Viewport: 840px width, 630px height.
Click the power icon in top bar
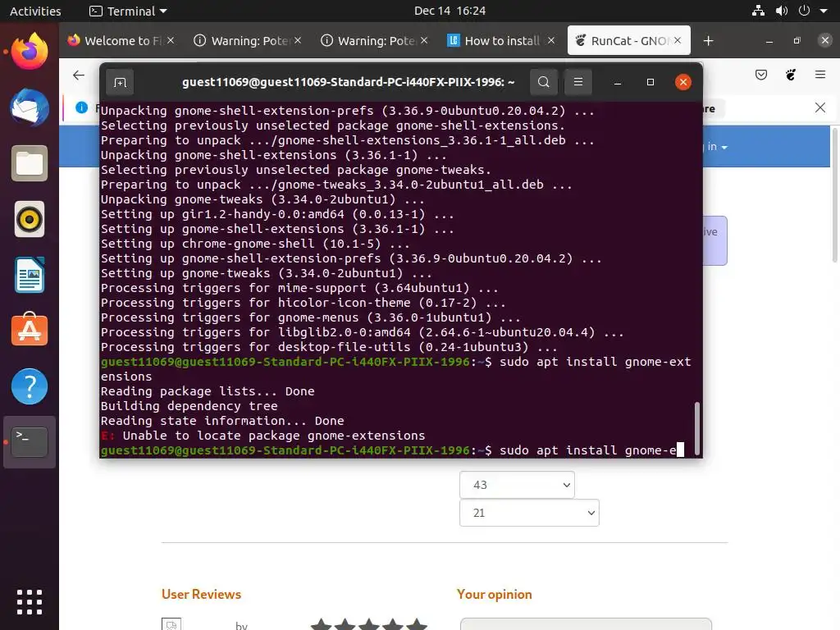click(804, 11)
